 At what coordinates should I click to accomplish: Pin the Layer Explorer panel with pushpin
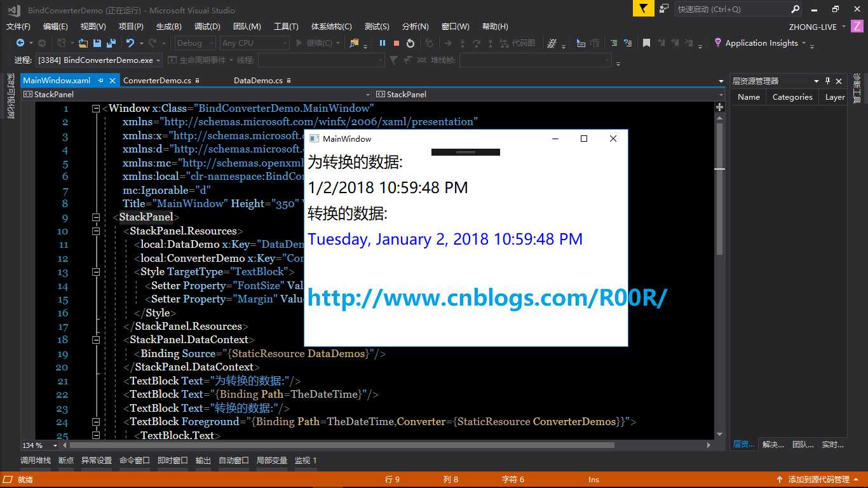pos(827,81)
